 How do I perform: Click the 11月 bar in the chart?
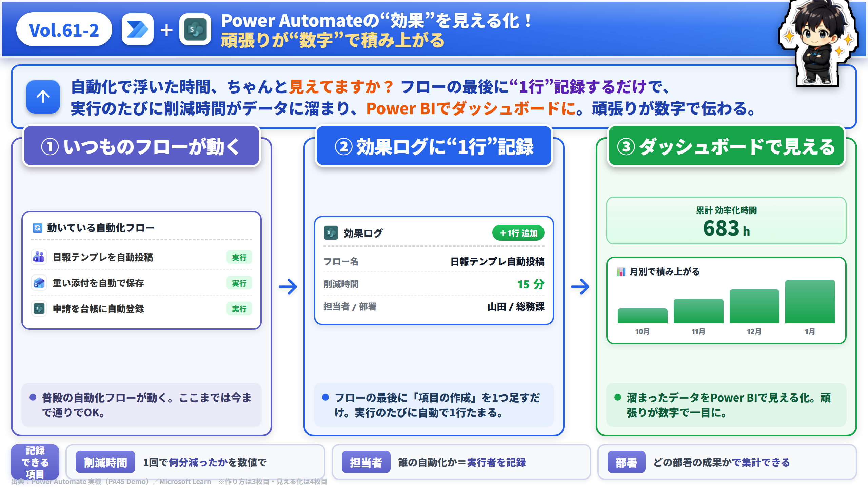(x=698, y=311)
